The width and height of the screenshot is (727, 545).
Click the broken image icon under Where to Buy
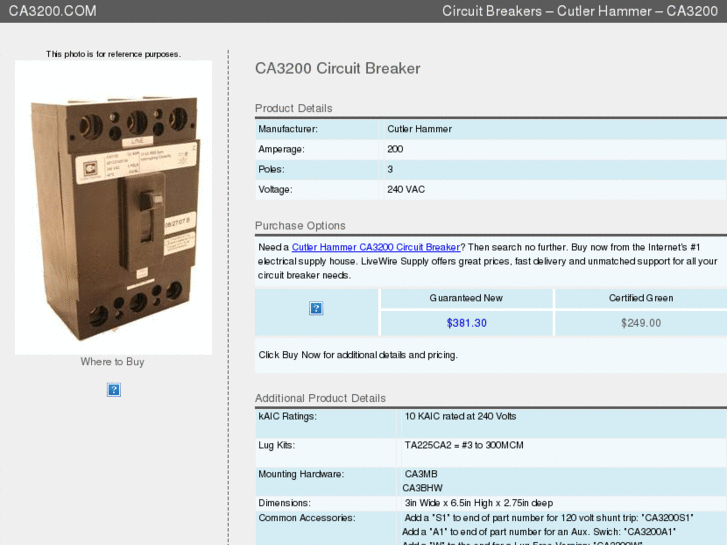[114, 390]
